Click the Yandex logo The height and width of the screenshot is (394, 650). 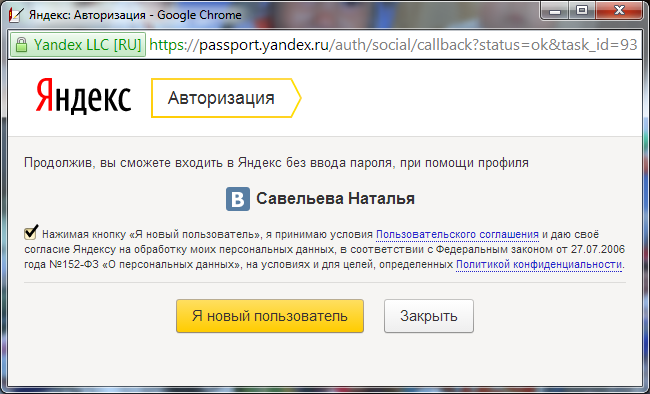(83, 96)
